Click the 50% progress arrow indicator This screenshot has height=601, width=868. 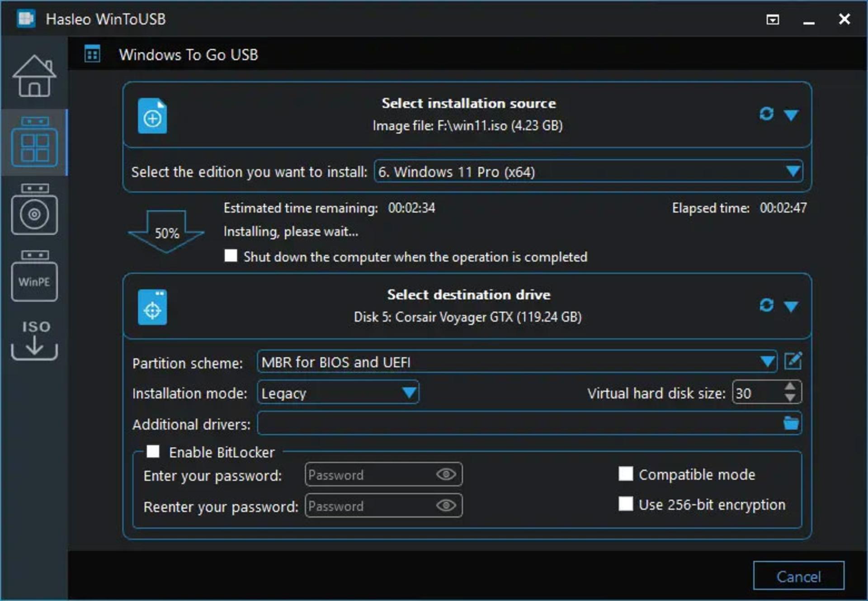coord(166,232)
